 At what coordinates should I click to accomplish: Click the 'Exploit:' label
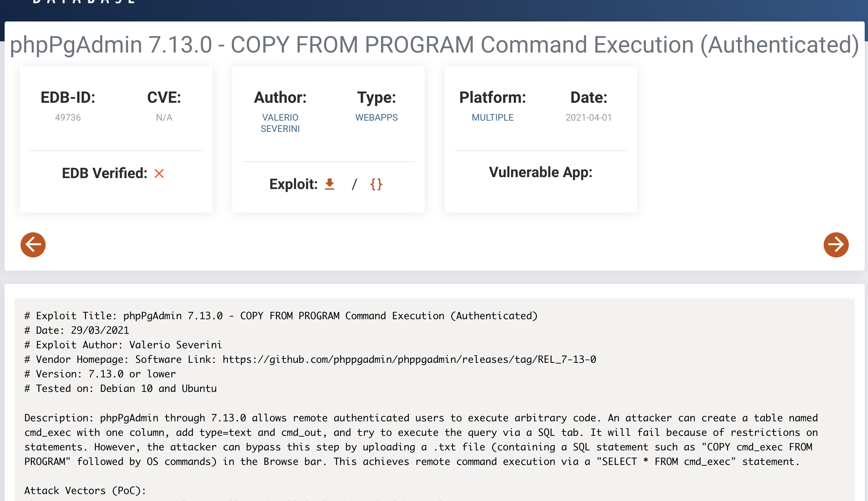[x=293, y=184]
